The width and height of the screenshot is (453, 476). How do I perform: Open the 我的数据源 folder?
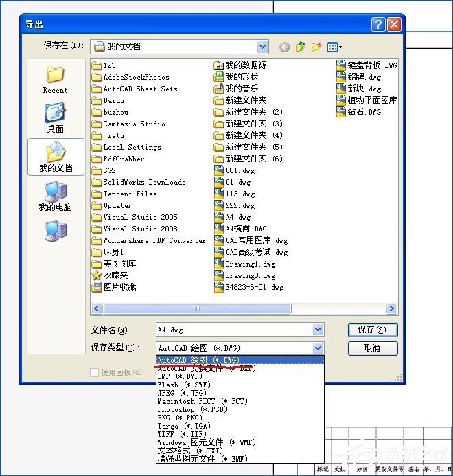click(240, 65)
